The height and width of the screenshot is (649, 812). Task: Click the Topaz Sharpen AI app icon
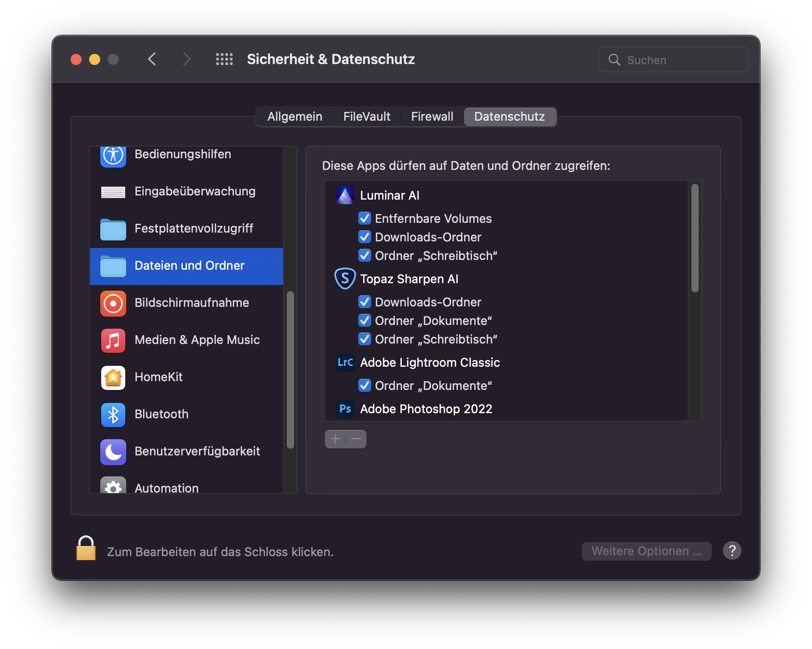(345, 279)
